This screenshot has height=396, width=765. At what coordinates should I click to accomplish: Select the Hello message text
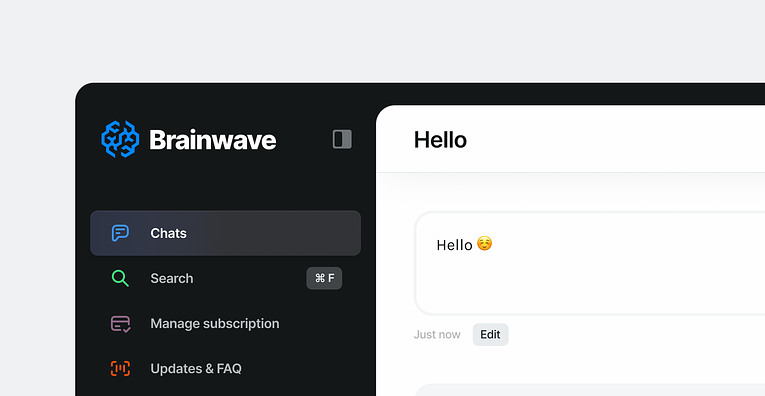click(x=454, y=244)
